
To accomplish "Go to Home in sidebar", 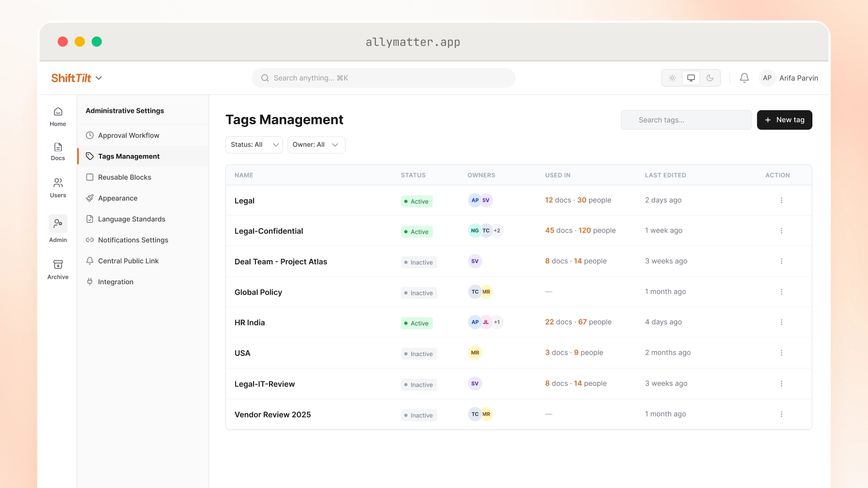I will (58, 117).
